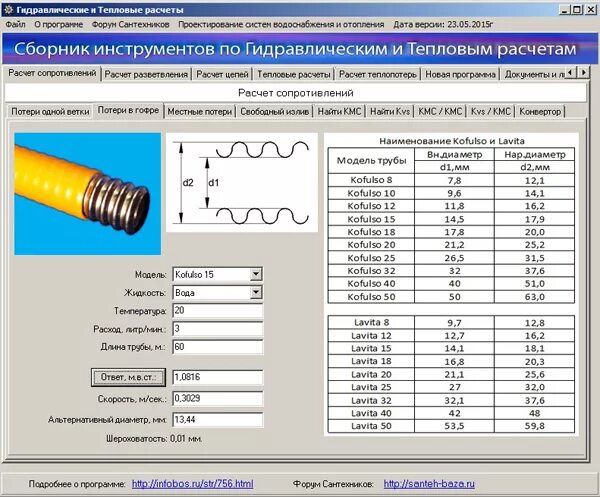Click the Ответ, м.в.ст. calculate button
The height and width of the screenshot is (497, 600).
128,377
